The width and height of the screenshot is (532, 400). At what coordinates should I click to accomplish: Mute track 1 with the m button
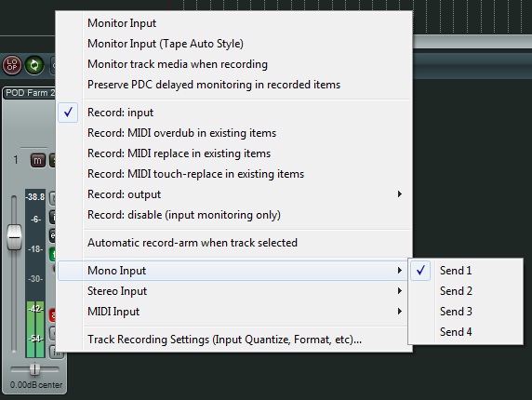(x=37, y=161)
